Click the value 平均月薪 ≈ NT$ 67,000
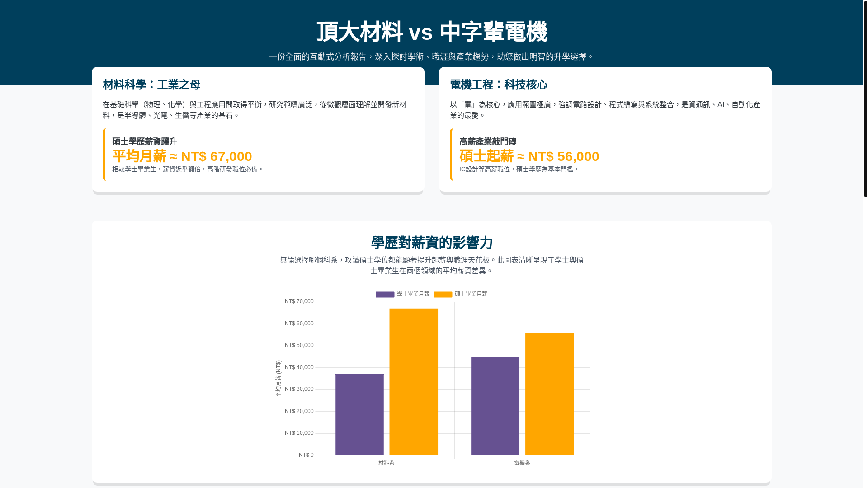The width and height of the screenshot is (868, 488). [182, 156]
